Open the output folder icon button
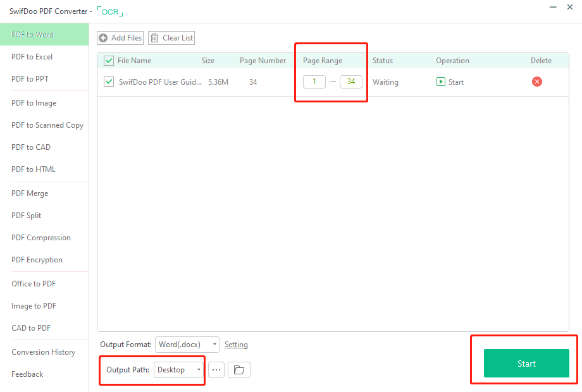Screen dimensions: 582x392 click(239, 370)
